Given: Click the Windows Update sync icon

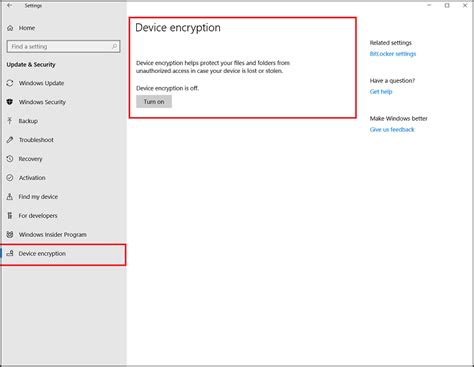Looking at the screenshot, I should click(10, 83).
